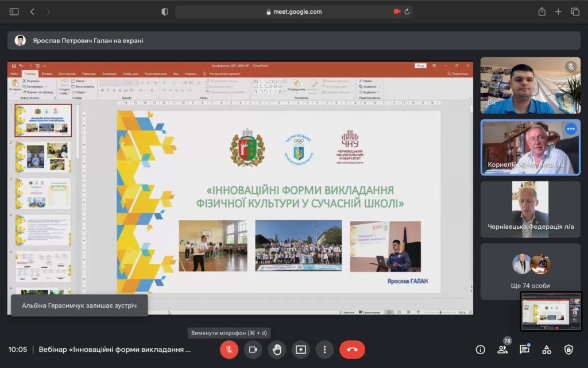The height and width of the screenshot is (368, 588).
Task: Click the Альбіна Герасимчук залишає зустріч notification
Action: coord(79,306)
